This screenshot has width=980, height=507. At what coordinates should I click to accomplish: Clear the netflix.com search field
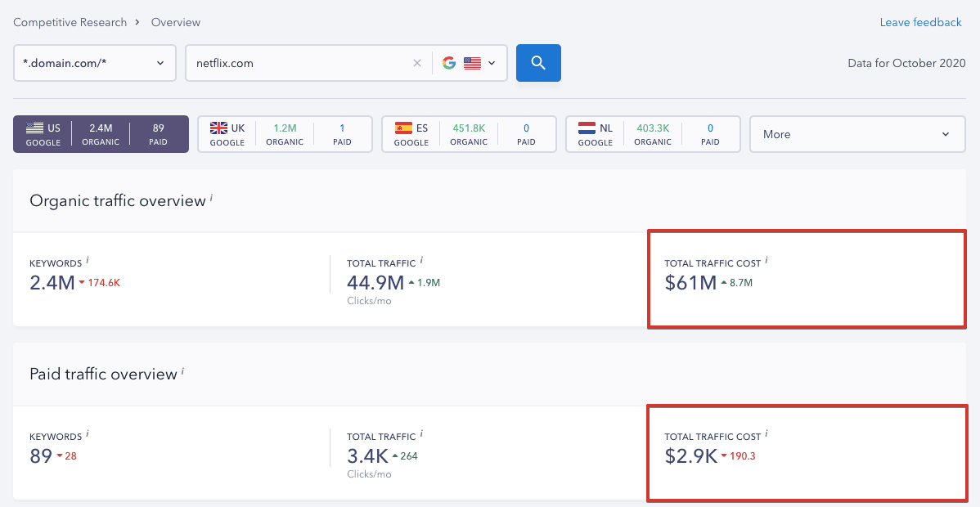(x=417, y=63)
